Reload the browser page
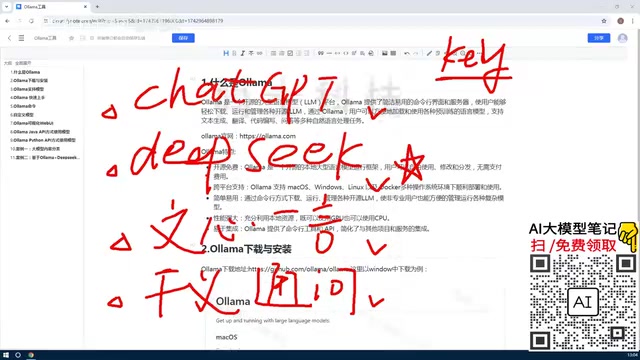This screenshot has height=360, width=640. click(31, 21)
